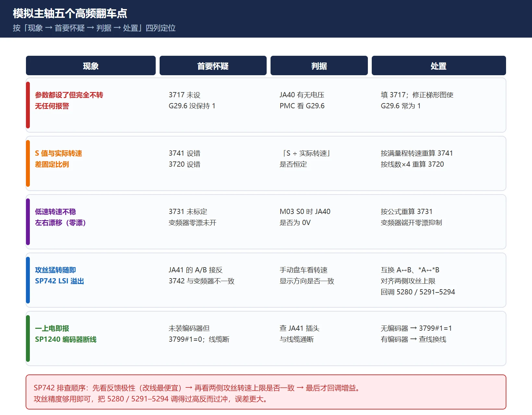
Task: Click the cell 3717 未设
Action: coord(185,95)
